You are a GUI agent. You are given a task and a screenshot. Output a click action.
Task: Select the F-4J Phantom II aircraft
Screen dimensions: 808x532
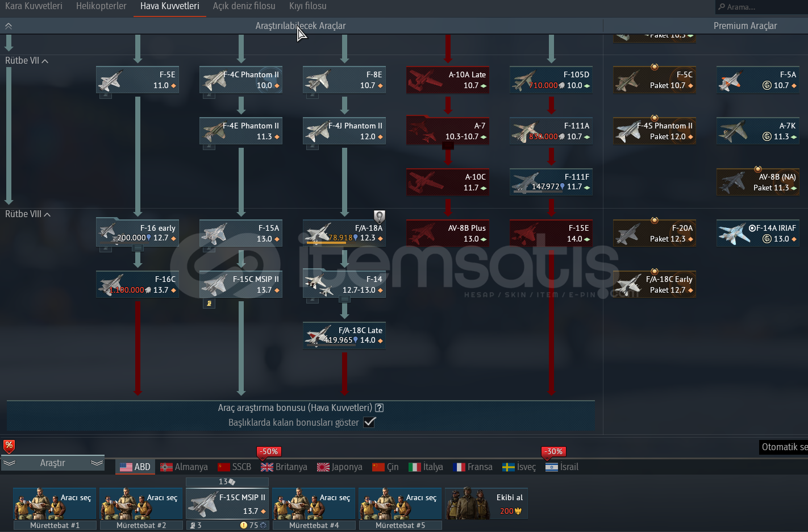tap(344, 131)
